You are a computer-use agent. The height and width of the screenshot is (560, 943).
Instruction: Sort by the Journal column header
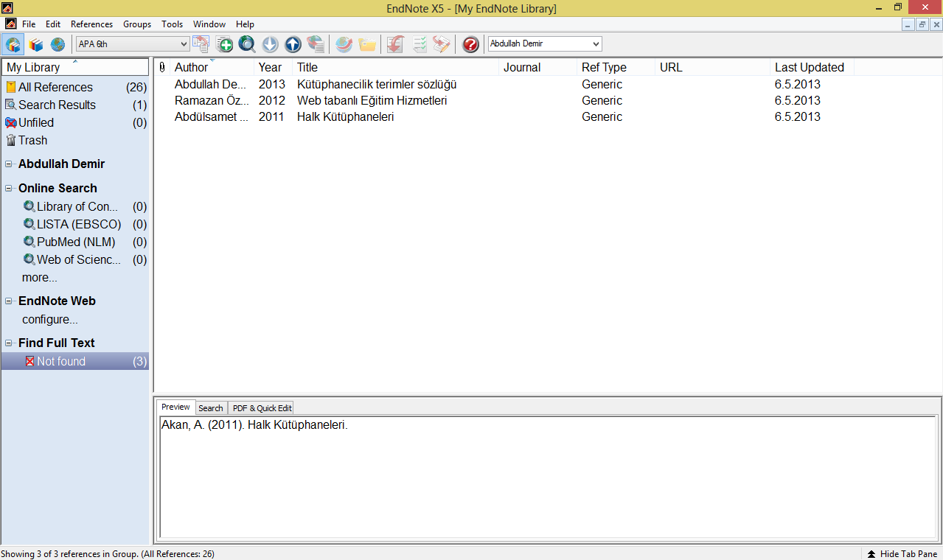[x=538, y=67]
